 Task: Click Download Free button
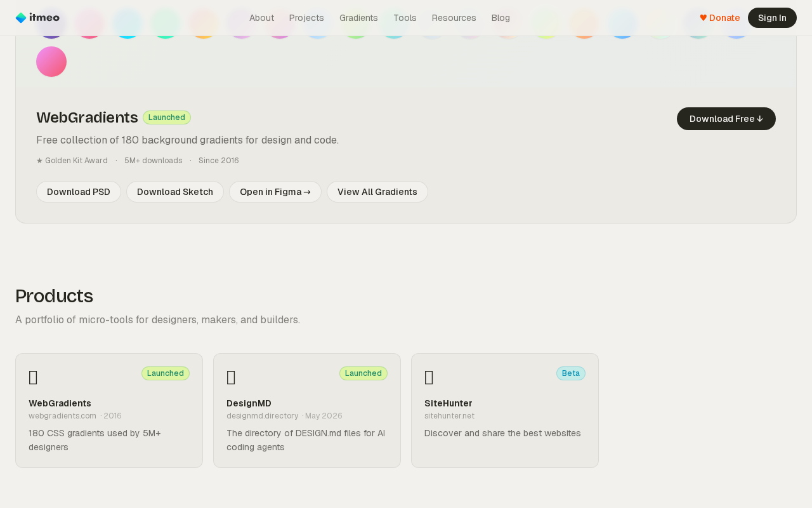point(726,119)
